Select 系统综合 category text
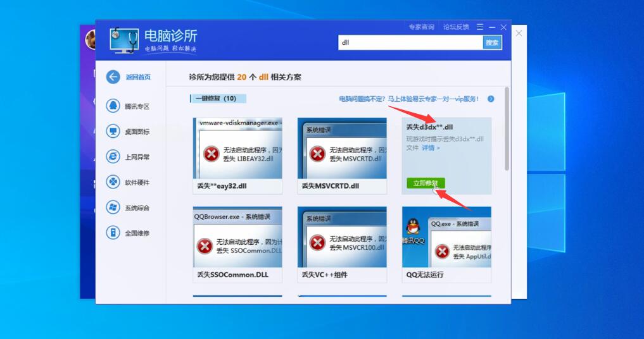This screenshot has height=339, width=644. (x=137, y=208)
